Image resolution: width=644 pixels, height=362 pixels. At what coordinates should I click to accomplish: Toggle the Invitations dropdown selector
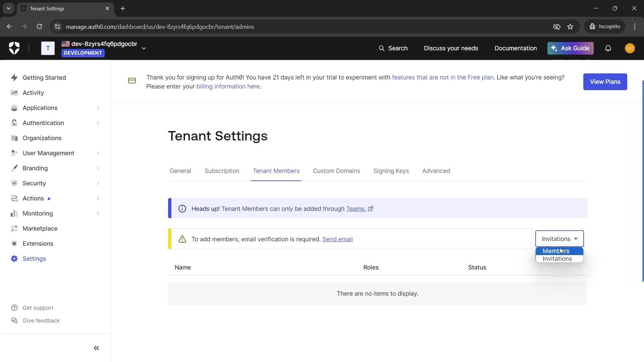pyautogui.click(x=559, y=239)
